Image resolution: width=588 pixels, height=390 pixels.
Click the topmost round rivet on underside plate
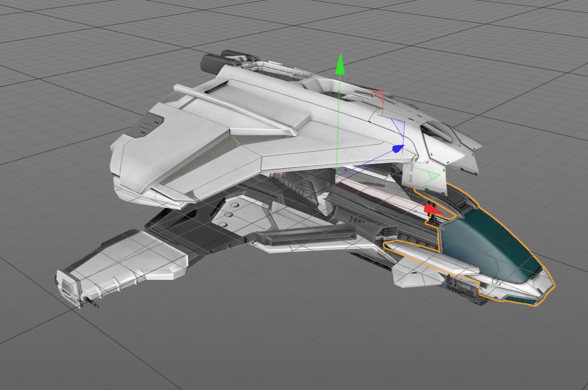(234, 205)
